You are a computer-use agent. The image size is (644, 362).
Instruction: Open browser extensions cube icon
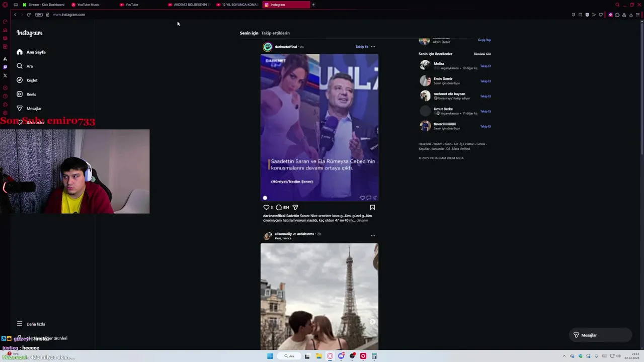[x=617, y=15]
